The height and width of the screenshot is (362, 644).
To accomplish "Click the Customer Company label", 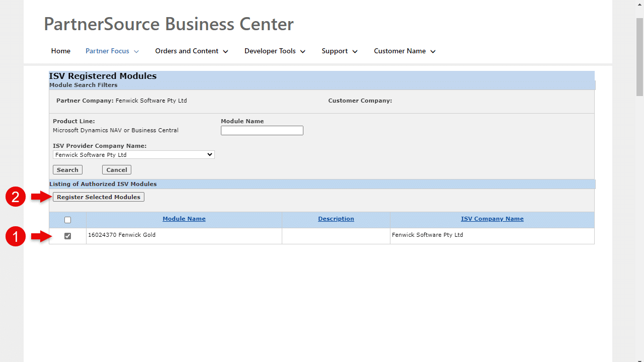I will (x=360, y=101).
